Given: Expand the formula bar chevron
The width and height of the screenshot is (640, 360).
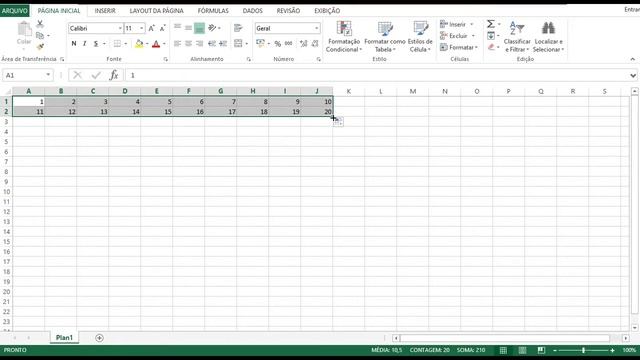Looking at the screenshot, I should pyautogui.click(x=633, y=76).
